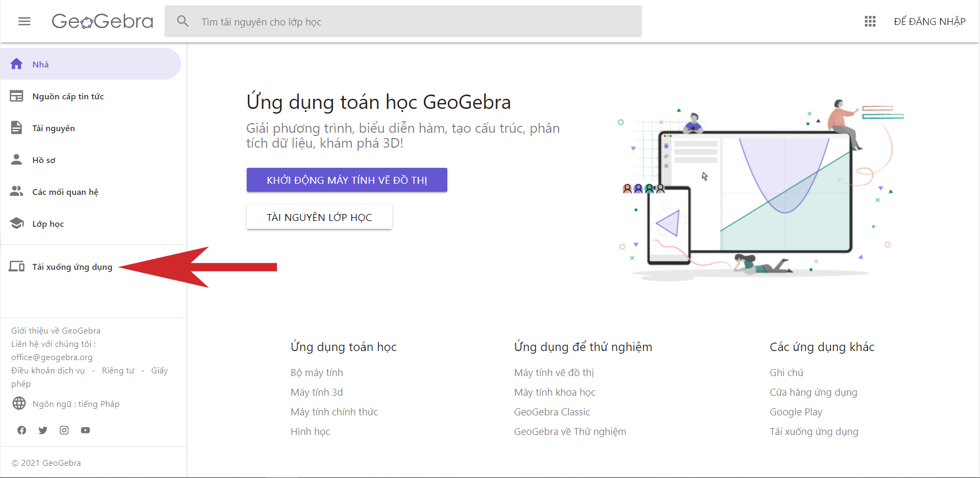Open Cửa hàng ứng dụng link

point(813,392)
